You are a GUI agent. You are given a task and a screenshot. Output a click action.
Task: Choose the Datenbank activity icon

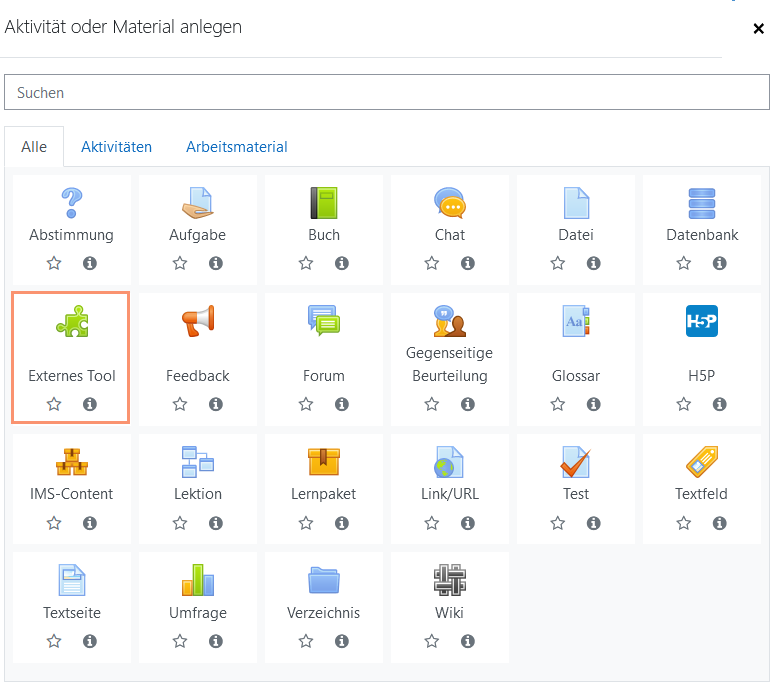point(702,203)
